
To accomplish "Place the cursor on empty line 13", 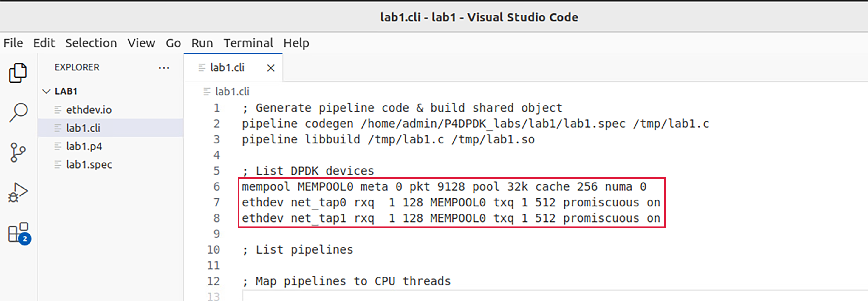I will [553, 297].
